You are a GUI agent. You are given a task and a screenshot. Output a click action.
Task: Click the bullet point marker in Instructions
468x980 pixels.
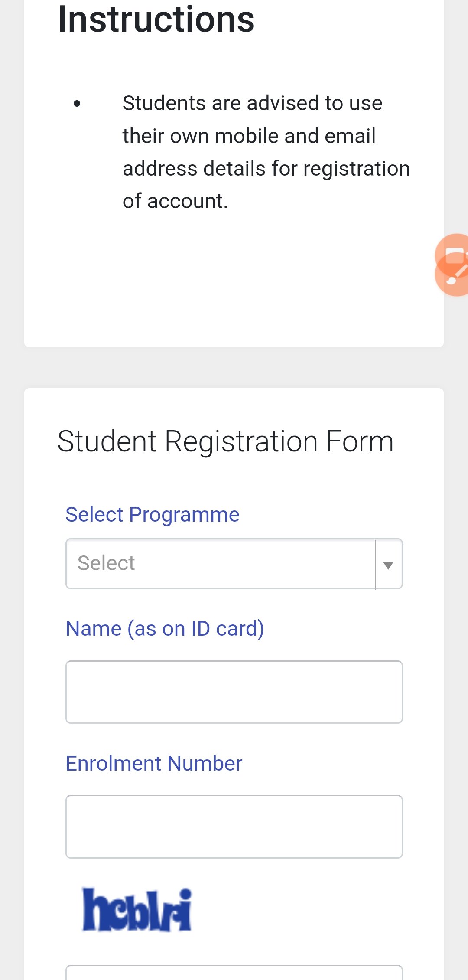[x=77, y=104]
